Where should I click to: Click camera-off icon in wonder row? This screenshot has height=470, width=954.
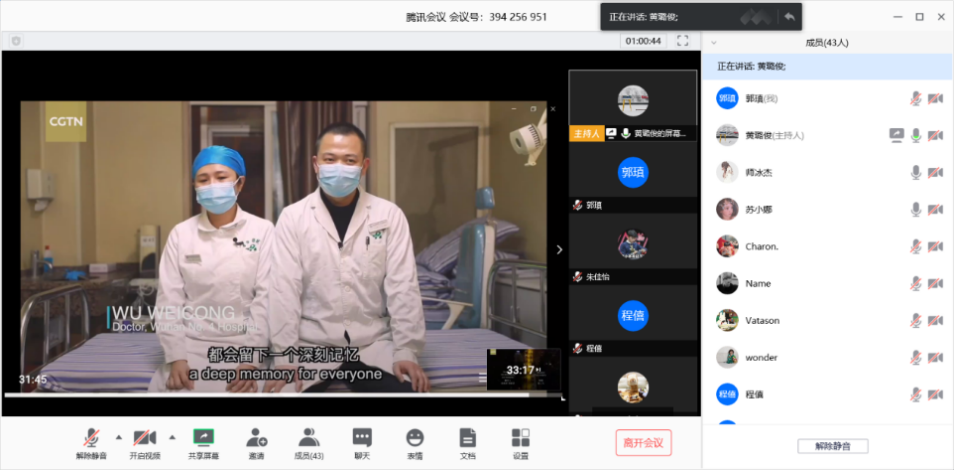pos(935,359)
